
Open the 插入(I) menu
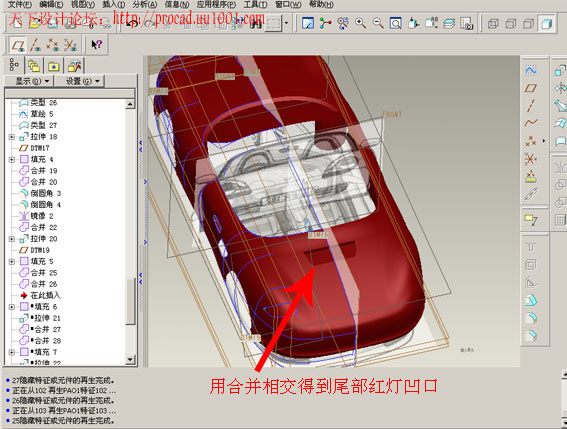click(114, 4)
